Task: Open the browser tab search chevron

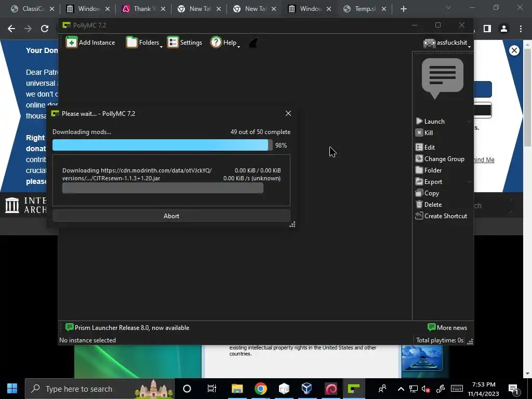Action: (448, 7)
